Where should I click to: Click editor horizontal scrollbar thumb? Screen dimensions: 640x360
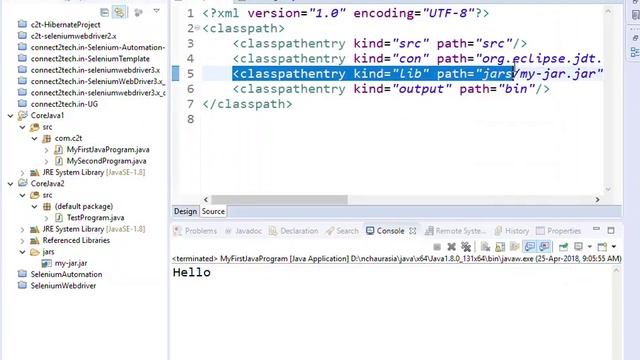point(279,200)
